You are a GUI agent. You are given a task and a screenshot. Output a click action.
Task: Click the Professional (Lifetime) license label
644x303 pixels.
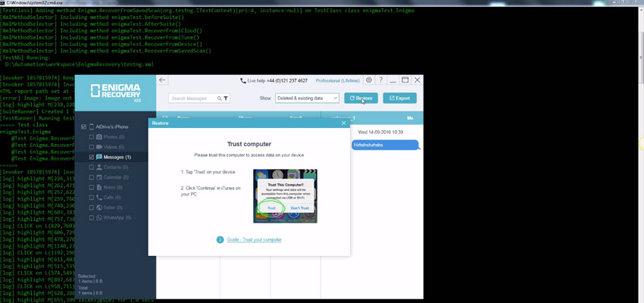tap(338, 81)
